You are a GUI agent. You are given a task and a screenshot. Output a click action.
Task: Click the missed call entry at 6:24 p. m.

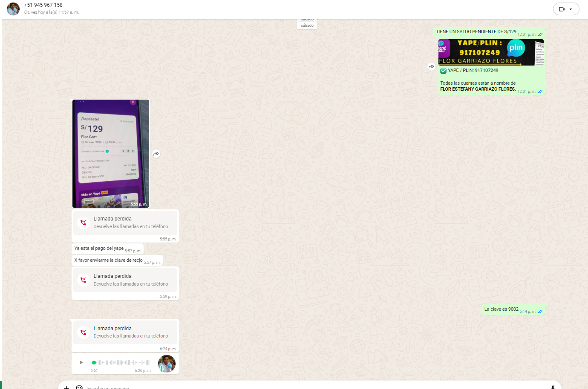[x=125, y=332]
